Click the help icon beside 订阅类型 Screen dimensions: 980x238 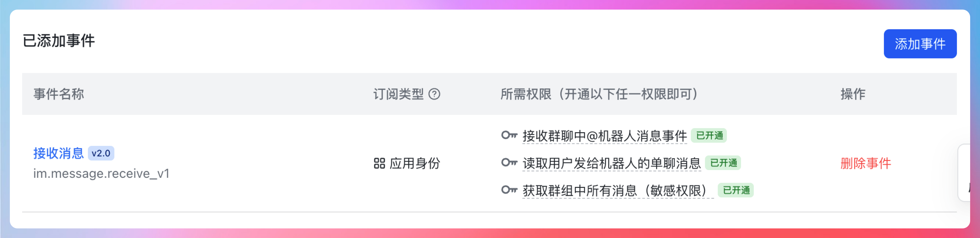pos(434,94)
